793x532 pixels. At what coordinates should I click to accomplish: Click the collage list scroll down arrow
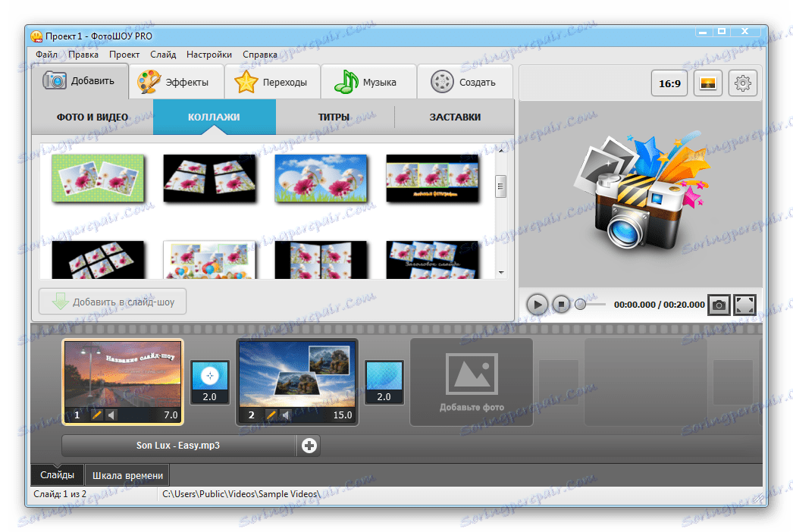point(500,272)
